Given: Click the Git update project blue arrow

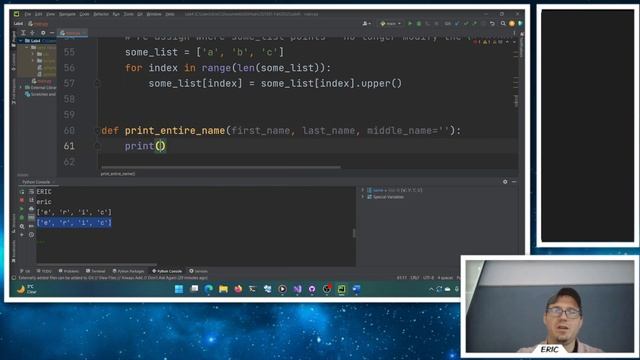Looking at the screenshot, I should pos(457,24).
